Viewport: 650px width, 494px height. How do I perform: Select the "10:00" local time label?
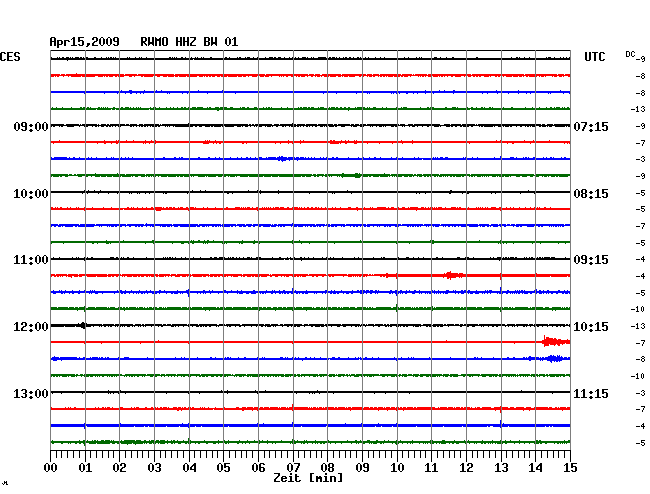tap(31, 194)
